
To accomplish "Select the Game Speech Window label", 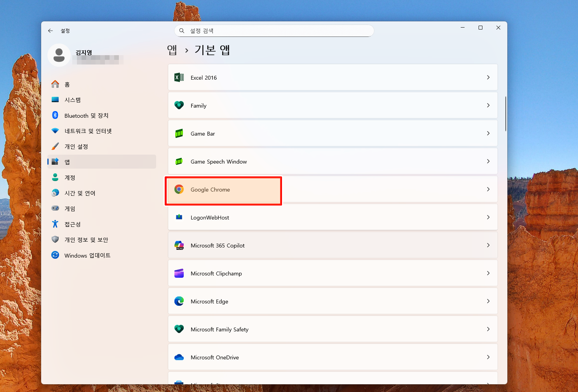I will [x=219, y=162].
